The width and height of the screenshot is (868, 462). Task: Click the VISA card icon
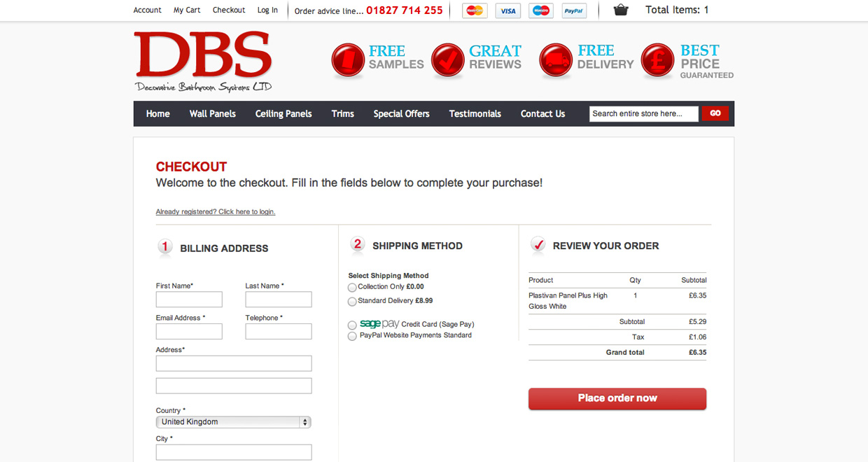pyautogui.click(x=507, y=10)
